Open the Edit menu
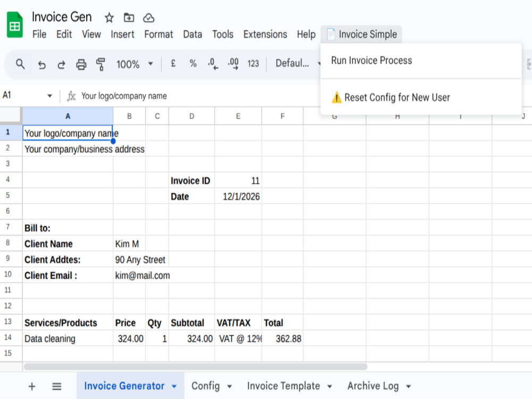 [64, 34]
